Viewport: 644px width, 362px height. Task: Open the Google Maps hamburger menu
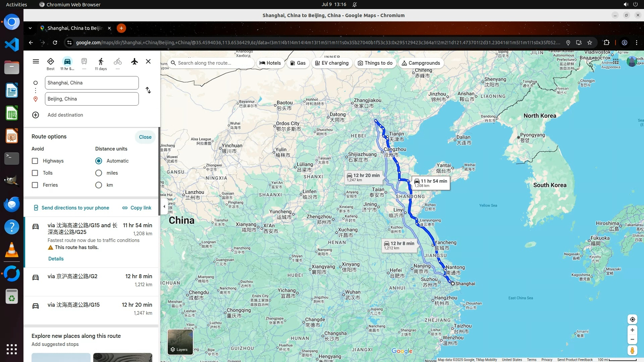click(x=36, y=62)
